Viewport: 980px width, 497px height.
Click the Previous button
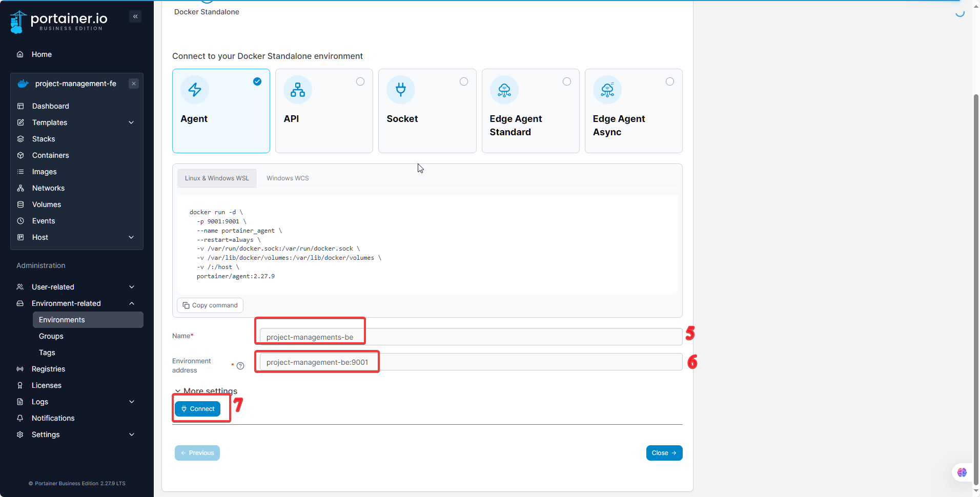[197, 453]
